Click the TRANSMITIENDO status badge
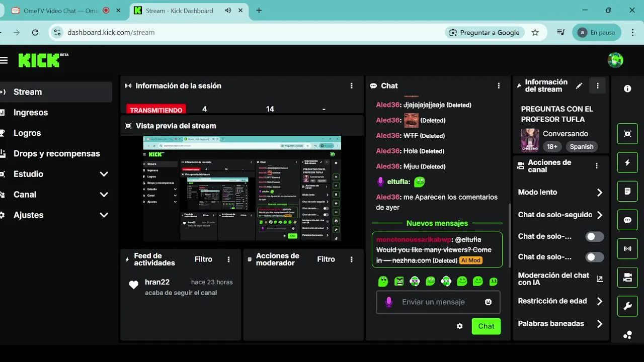Image resolution: width=644 pixels, height=362 pixels. [156, 109]
